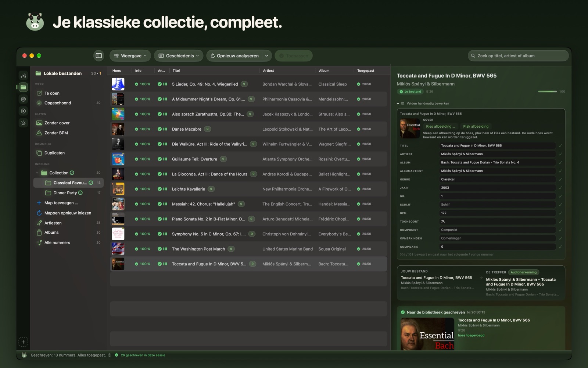Confirm the Genre field checkmark

[560, 180]
